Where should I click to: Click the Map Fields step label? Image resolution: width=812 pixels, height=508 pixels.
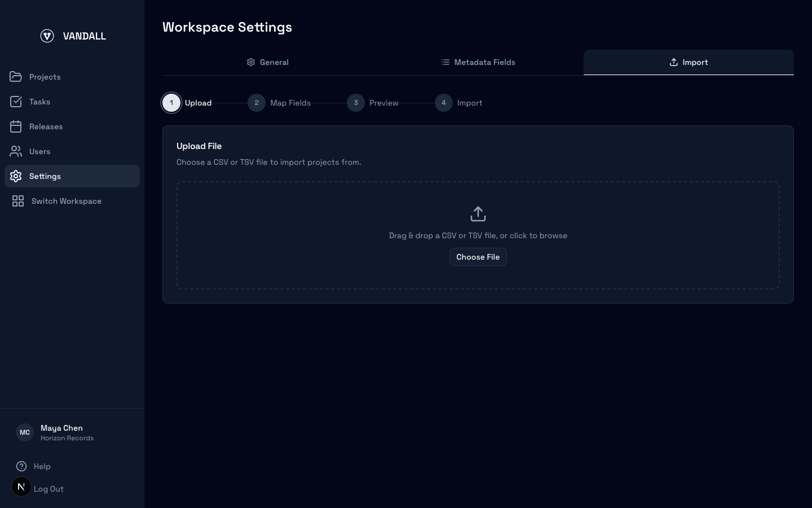click(290, 103)
